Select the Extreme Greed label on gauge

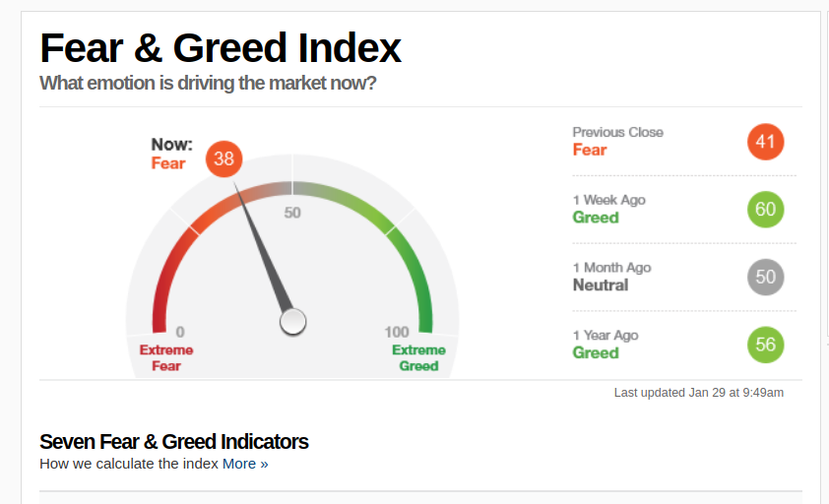[x=418, y=358]
